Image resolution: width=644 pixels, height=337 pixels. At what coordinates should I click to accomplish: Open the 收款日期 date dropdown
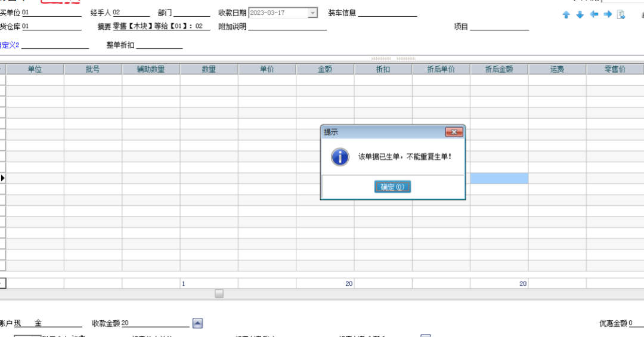click(x=312, y=13)
